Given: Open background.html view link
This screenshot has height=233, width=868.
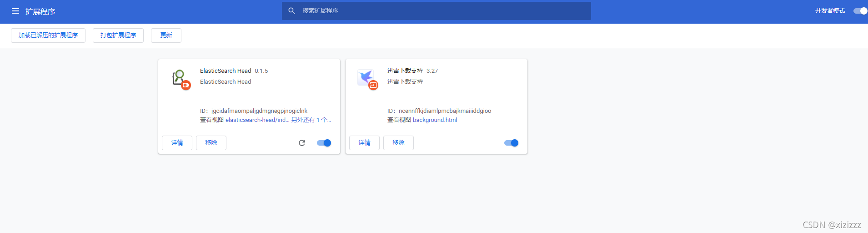Looking at the screenshot, I should click(x=435, y=120).
